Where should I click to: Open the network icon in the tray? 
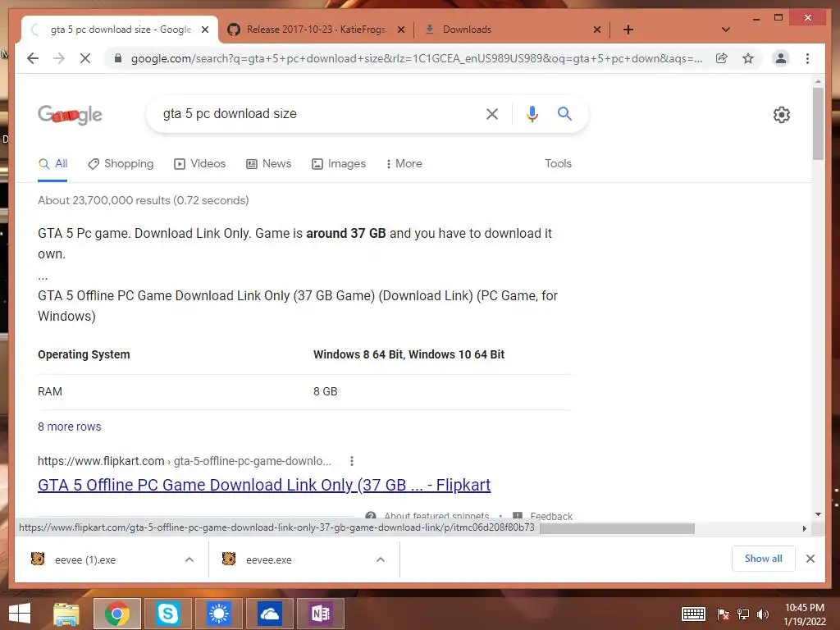(743, 614)
